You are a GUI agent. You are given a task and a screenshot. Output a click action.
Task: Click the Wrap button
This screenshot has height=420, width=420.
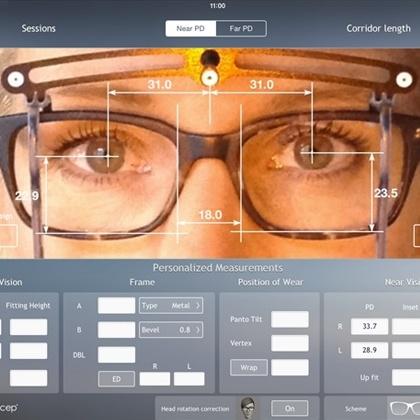249,367
